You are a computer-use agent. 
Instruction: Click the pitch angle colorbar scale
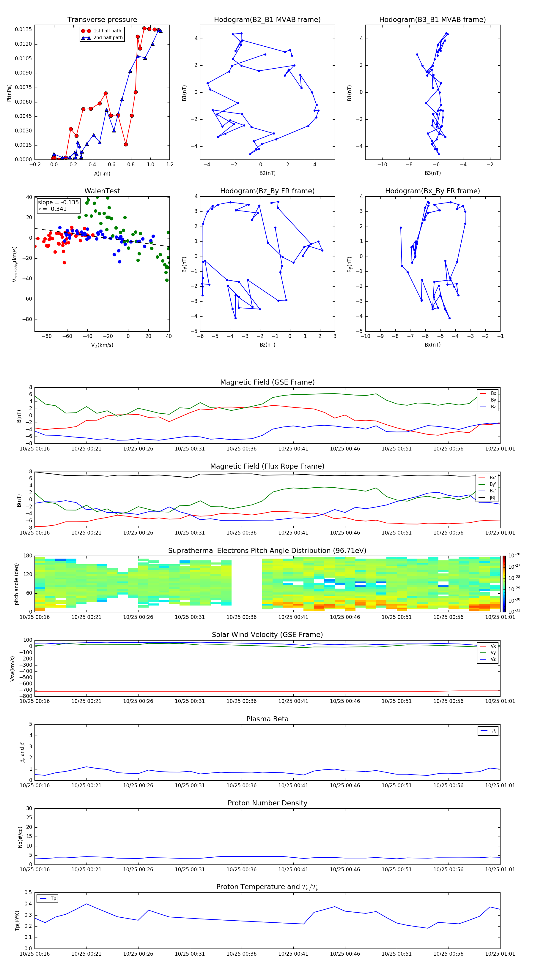point(504,584)
